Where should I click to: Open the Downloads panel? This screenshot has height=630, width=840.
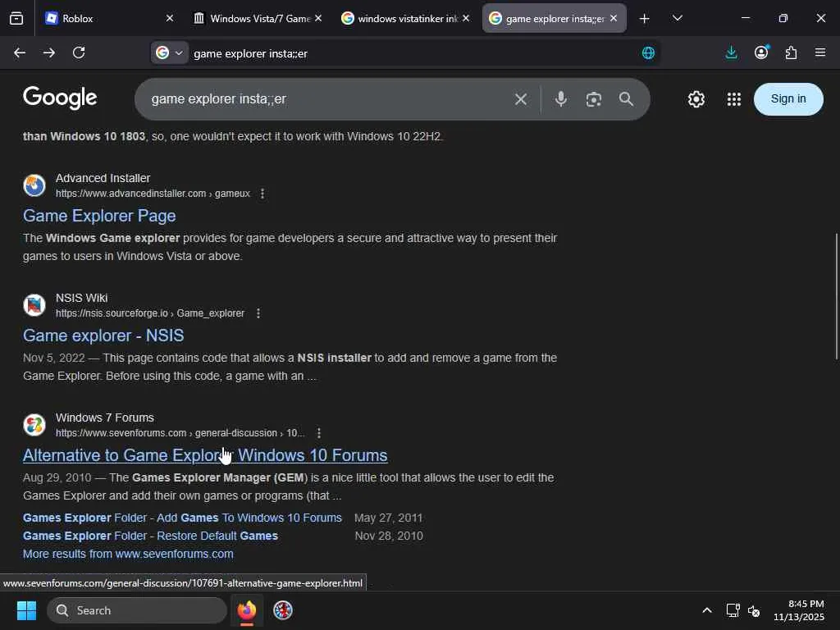[x=731, y=52]
